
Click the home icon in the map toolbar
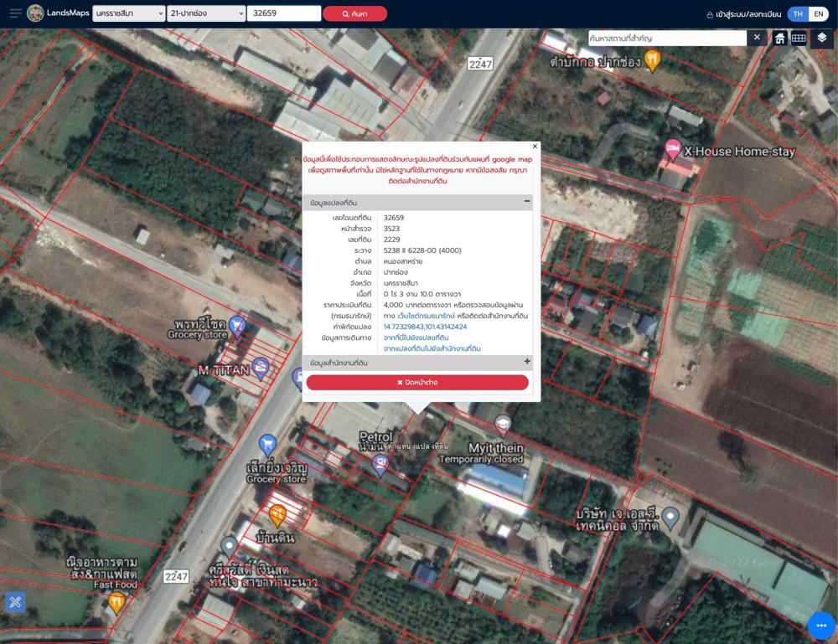click(x=779, y=39)
